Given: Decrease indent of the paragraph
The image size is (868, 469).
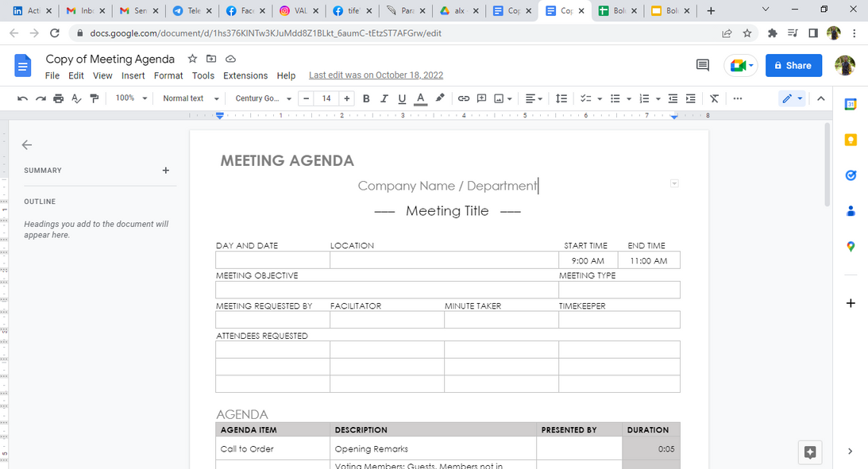Looking at the screenshot, I should pos(673,98).
